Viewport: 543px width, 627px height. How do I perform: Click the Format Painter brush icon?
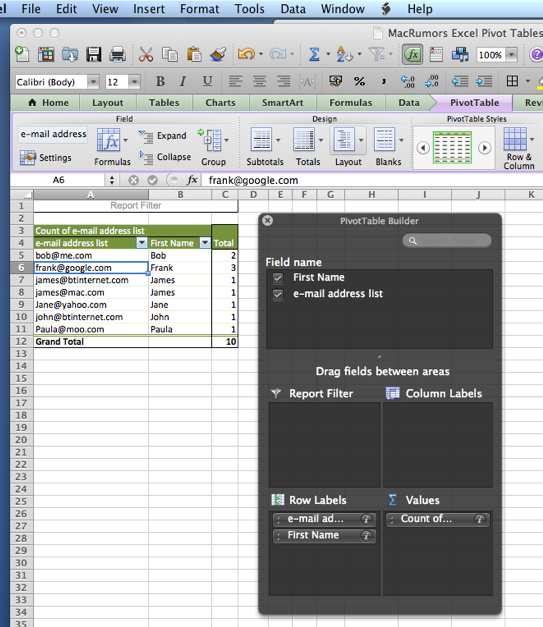[x=218, y=54]
